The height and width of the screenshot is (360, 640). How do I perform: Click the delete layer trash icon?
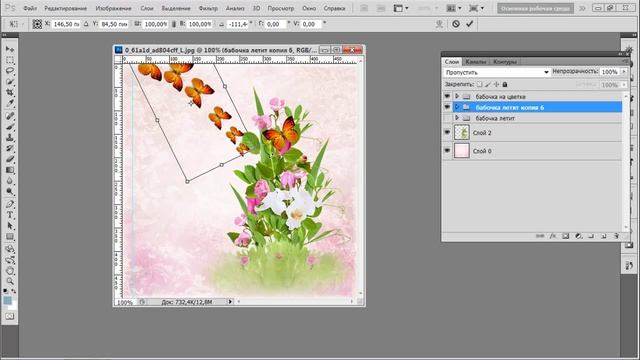[616, 236]
